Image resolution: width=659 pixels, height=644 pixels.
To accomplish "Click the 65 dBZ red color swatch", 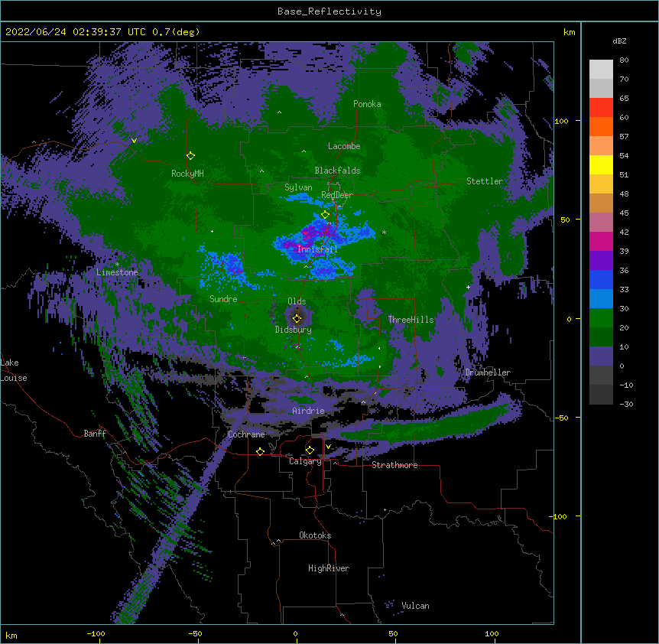I will pos(601,107).
